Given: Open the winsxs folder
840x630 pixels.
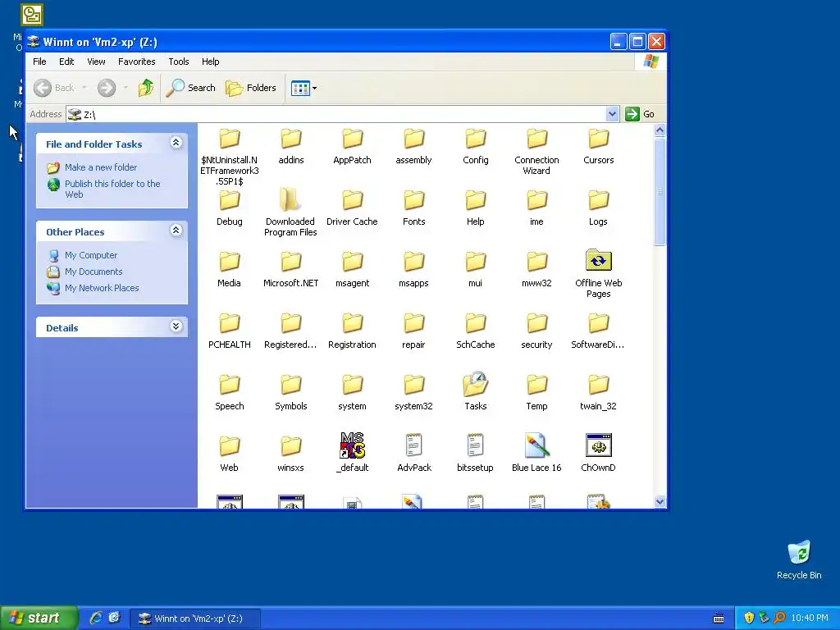Looking at the screenshot, I should [x=291, y=447].
